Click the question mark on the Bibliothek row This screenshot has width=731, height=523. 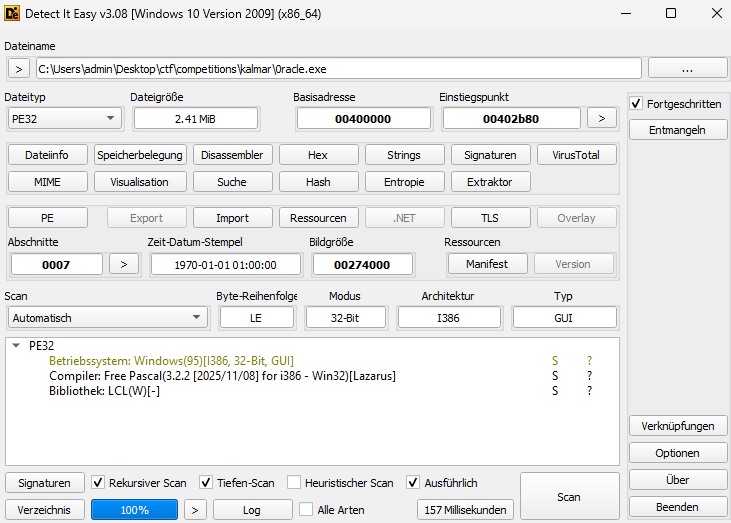[589, 391]
